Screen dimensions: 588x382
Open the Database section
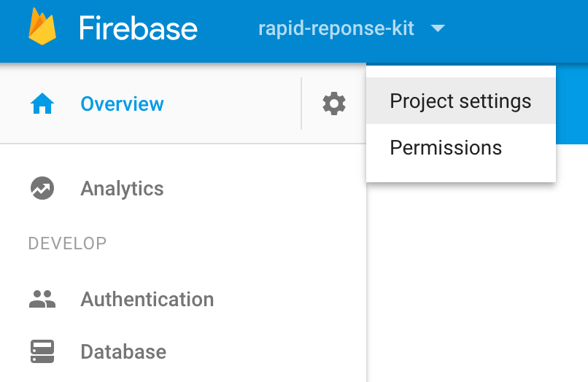point(123,351)
